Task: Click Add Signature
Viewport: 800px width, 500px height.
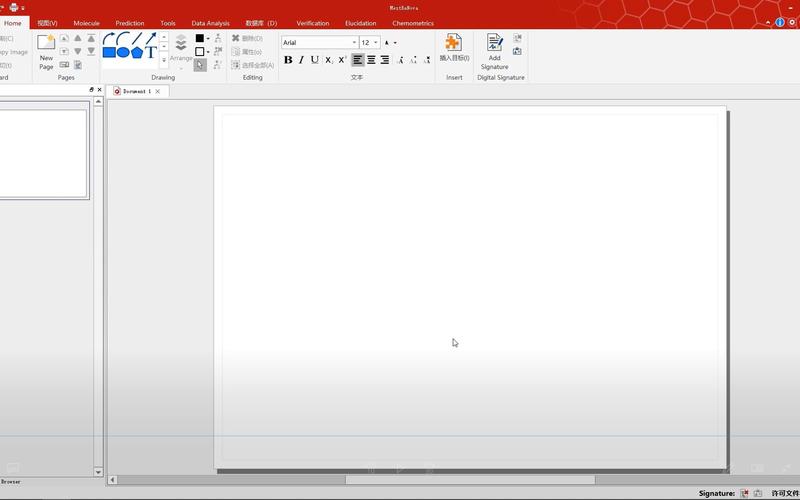Action: [x=494, y=52]
